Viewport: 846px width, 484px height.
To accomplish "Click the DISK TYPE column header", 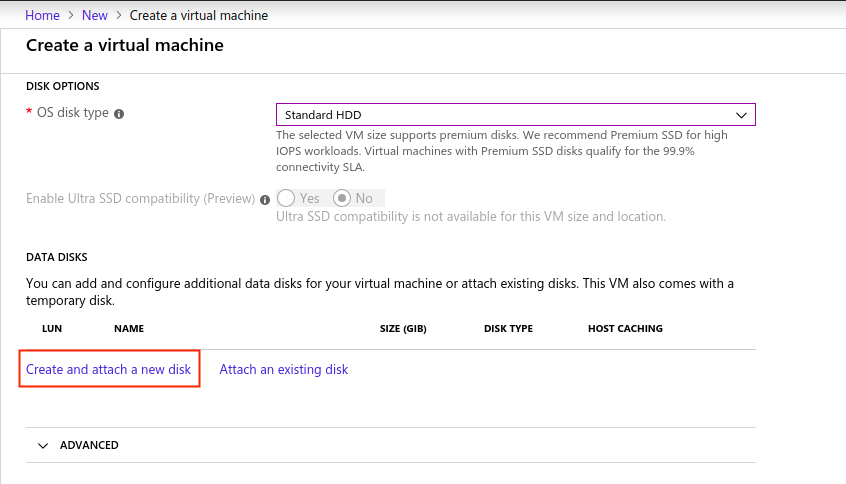I will coord(508,329).
